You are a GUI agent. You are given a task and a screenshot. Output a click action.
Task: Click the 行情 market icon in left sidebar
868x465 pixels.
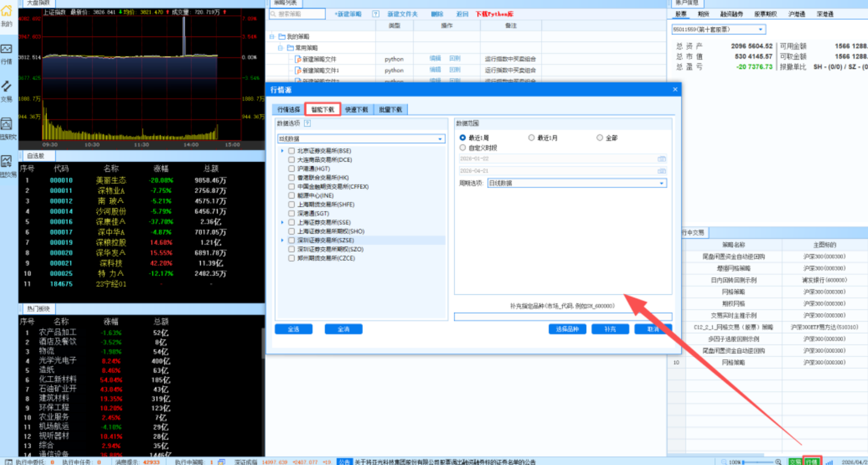[x=6, y=52]
